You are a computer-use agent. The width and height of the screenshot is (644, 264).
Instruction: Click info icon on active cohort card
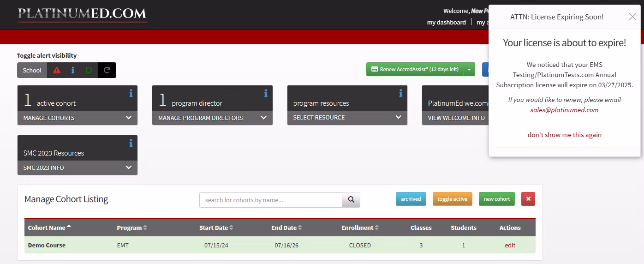pos(131,94)
